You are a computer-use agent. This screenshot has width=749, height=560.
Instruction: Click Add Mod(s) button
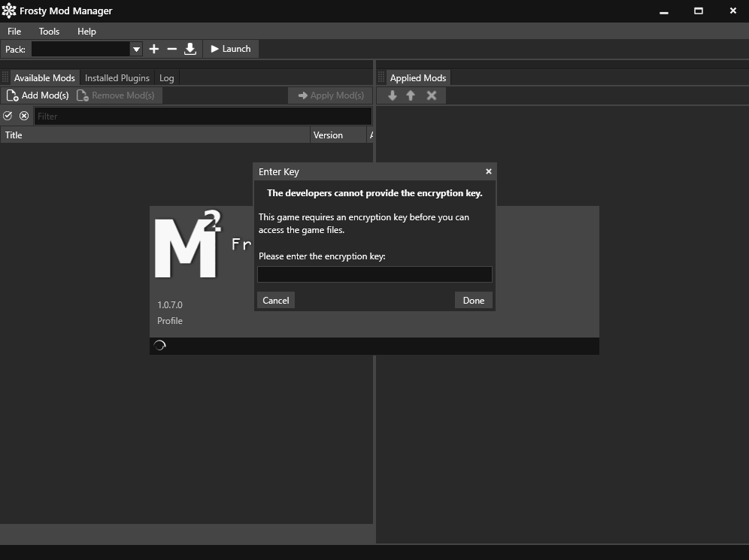tap(38, 95)
